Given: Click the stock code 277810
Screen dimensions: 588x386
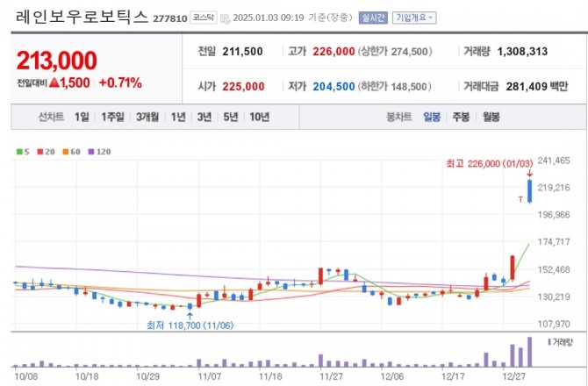Looking at the screenshot, I should [170, 18].
